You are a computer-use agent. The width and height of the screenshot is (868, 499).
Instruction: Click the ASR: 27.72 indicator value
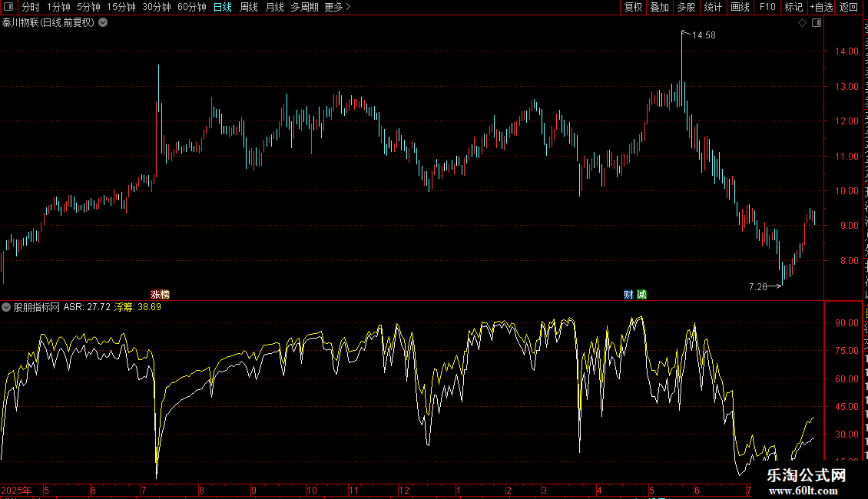pos(87,307)
